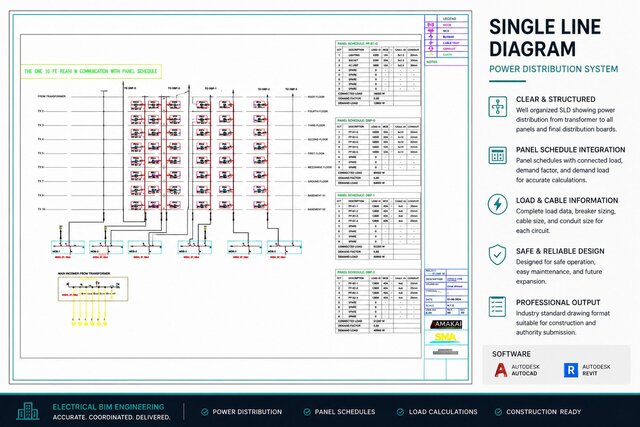Click the Panel Schedule DBP-1 table title

(x=356, y=195)
